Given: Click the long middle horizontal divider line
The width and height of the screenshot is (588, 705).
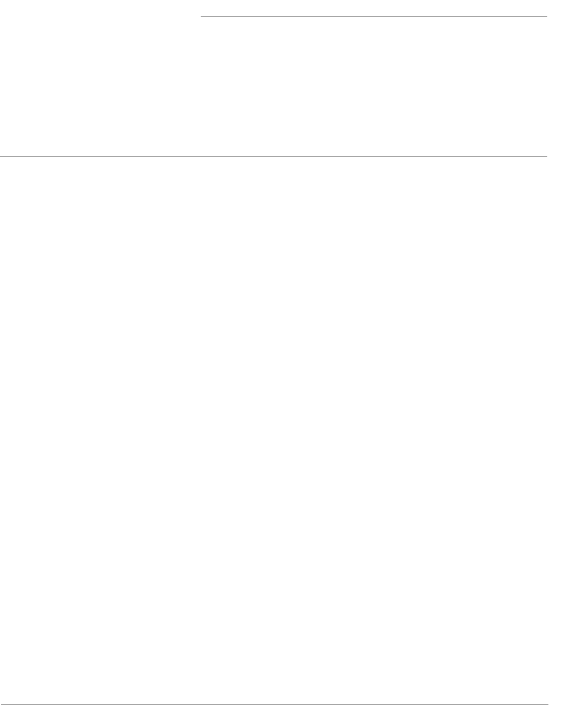Looking at the screenshot, I should coord(274,157).
